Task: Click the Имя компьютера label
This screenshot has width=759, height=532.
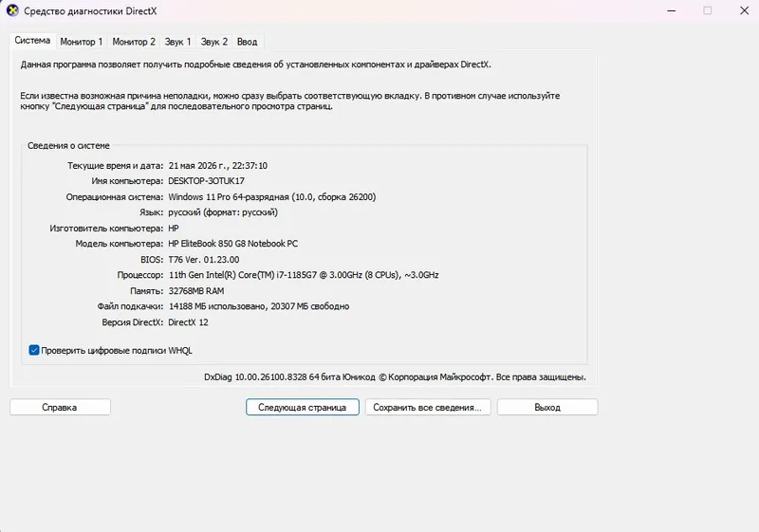Action: point(127,181)
